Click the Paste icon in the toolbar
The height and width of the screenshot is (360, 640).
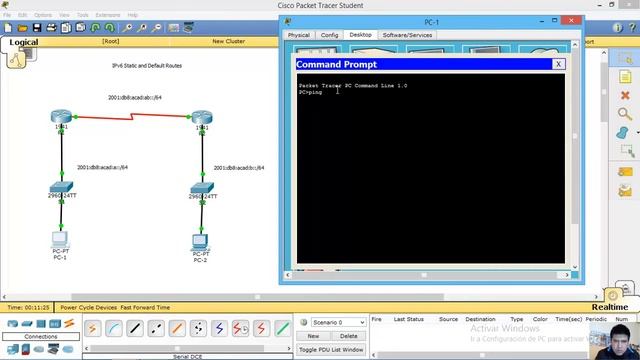point(80,28)
